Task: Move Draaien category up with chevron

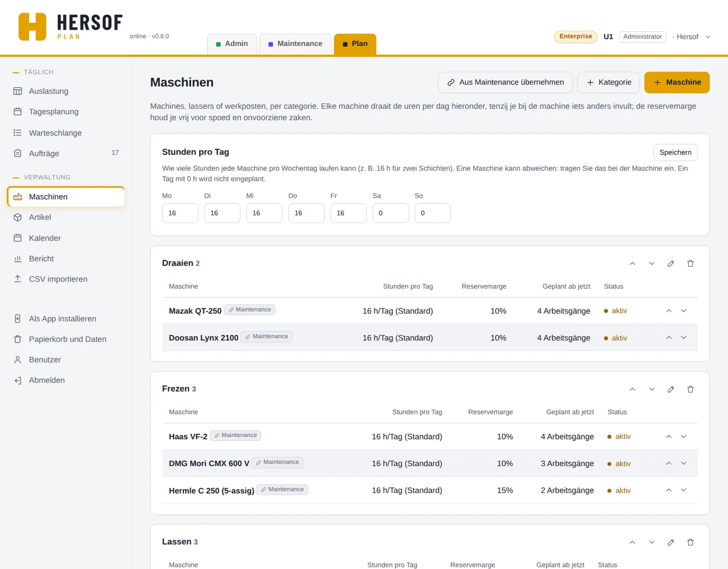Action: [632, 264]
